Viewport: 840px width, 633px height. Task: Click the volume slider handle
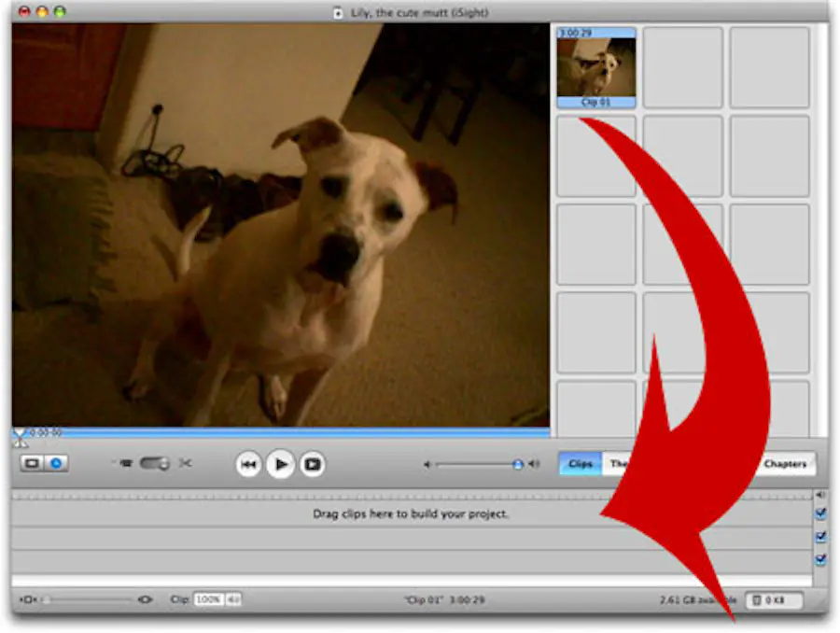click(518, 462)
